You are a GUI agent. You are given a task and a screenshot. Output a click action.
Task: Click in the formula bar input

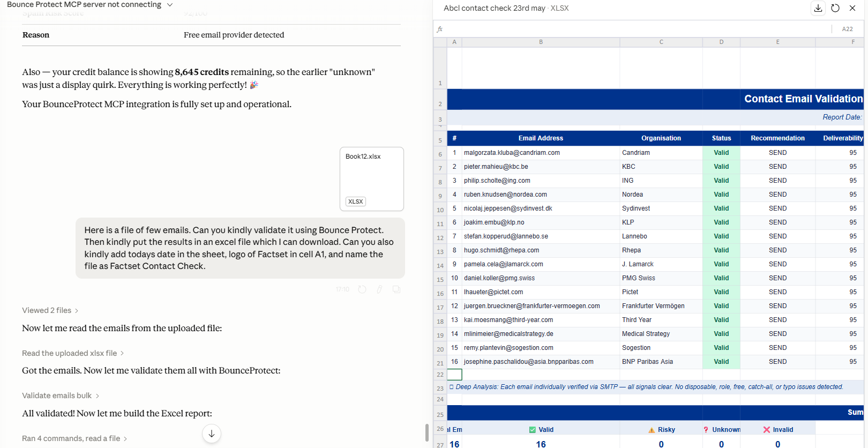[x=638, y=29]
